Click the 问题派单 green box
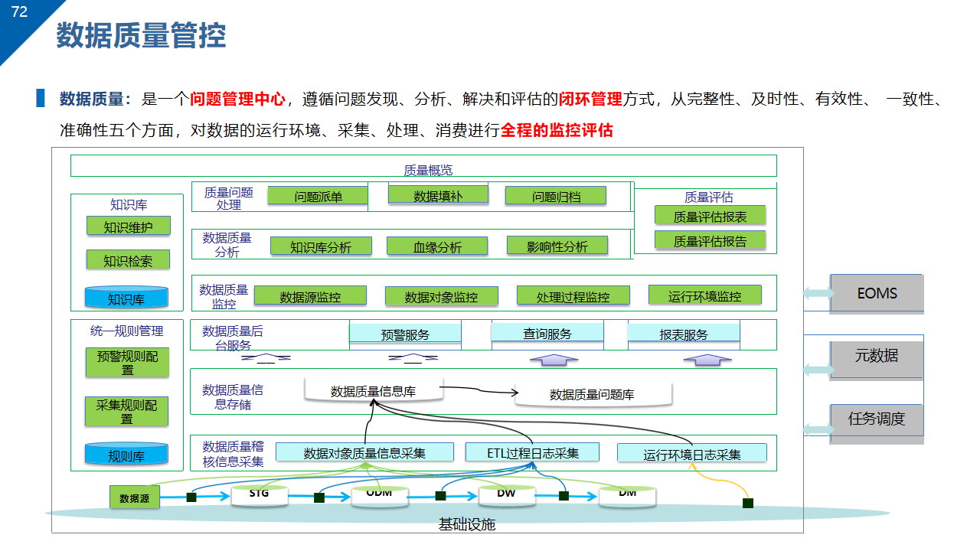This screenshot has width=980, height=551. click(x=318, y=196)
